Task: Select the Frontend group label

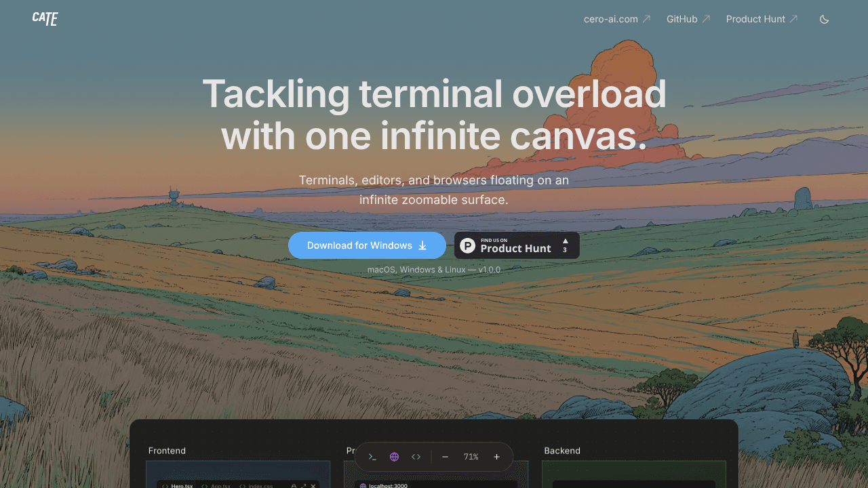Action: (167, 451)
